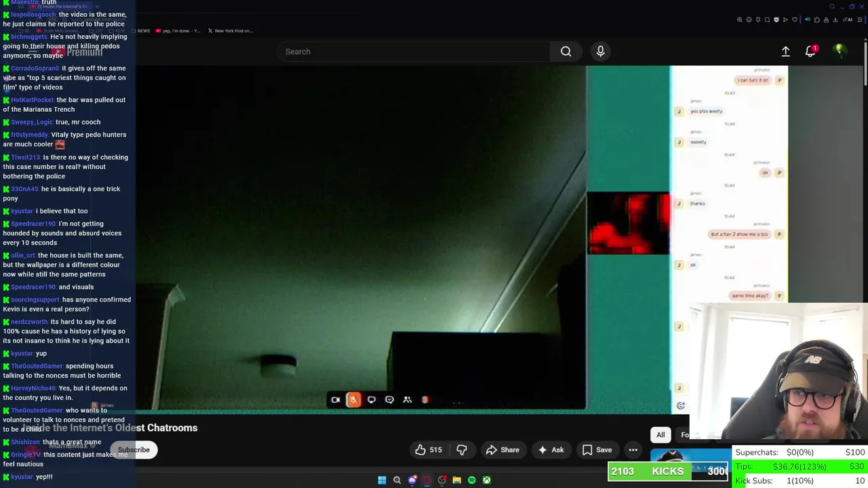Image resolution: width=868 pixels, height=488 pixels.
Task: Click the profile person icon in toolbar
Action: pos(826,20)
